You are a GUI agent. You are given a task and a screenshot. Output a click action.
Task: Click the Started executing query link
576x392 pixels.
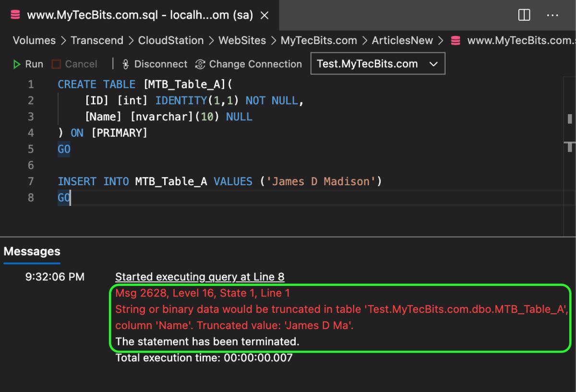200,277
